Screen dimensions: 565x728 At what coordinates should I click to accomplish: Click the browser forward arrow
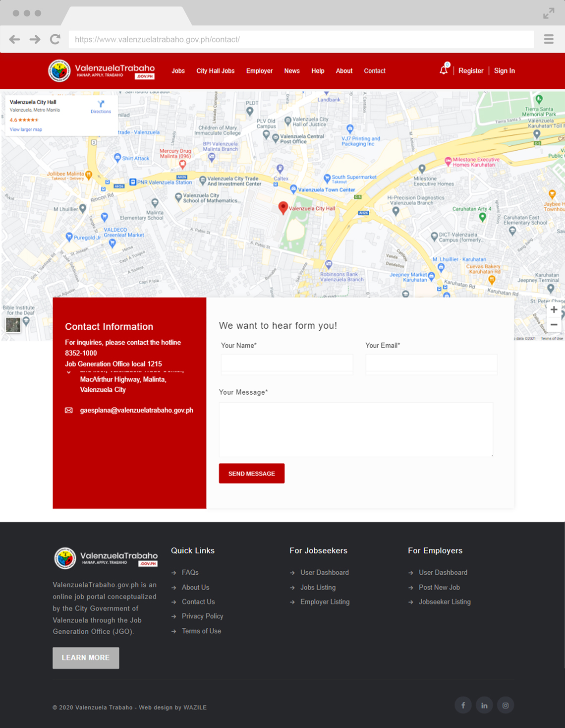pos(35,39)
